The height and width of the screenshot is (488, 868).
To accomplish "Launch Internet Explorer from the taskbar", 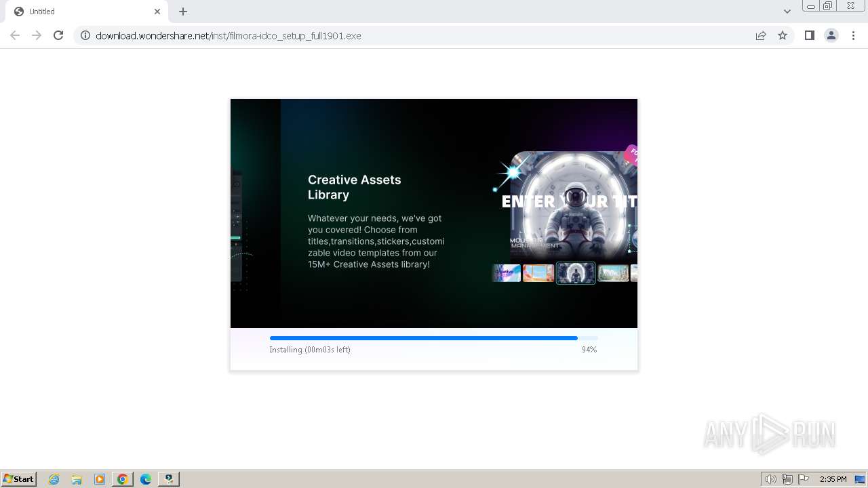I will [54, 479].
